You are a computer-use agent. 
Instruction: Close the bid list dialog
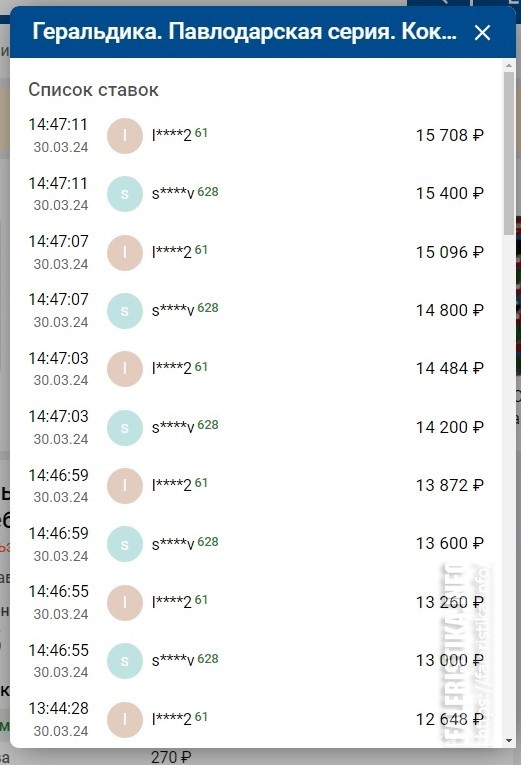(x=482, y=33)
